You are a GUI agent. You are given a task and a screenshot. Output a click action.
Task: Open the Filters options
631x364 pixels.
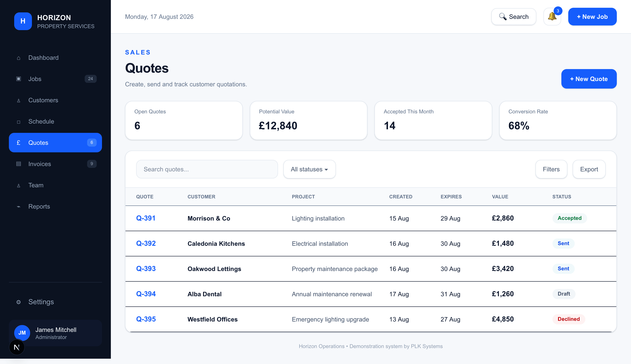(x=551, y=169)
